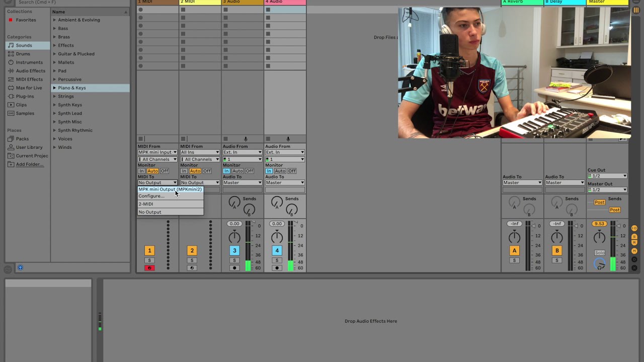The image size is (644, 362).
Task: Open the Clips category
Action: tap(28, 105)
